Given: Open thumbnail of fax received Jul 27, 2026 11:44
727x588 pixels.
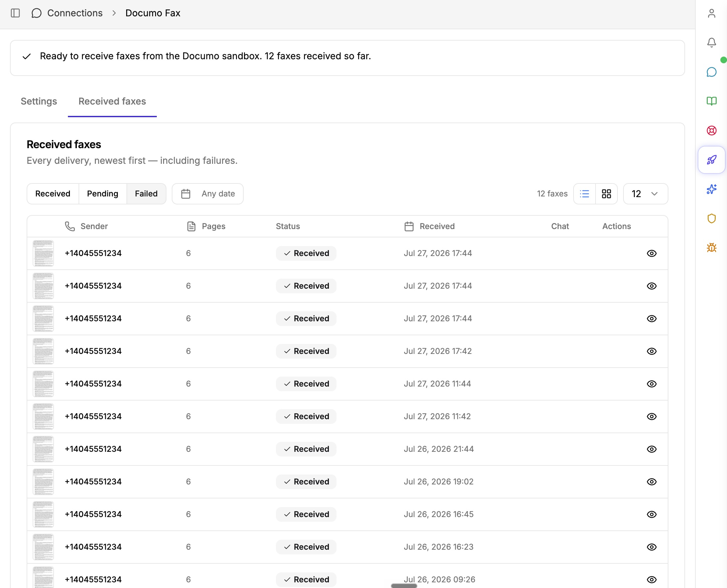Looking at the screenshot, I should (43, 384).
